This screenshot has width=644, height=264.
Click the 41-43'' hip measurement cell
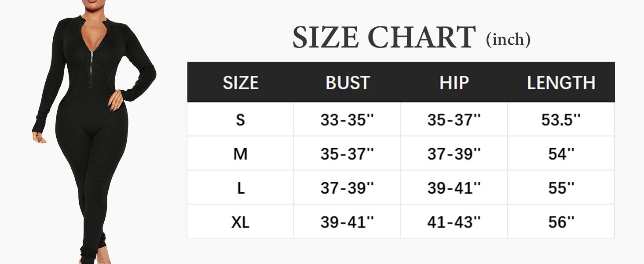click(x=454, y=222)
